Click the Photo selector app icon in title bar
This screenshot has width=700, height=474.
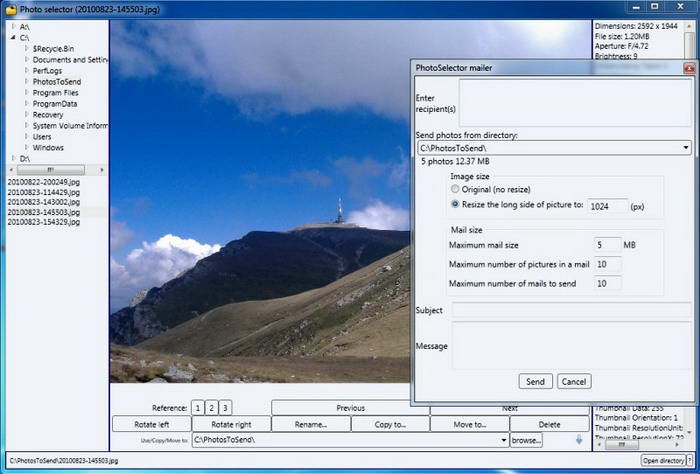click(11, 9)
